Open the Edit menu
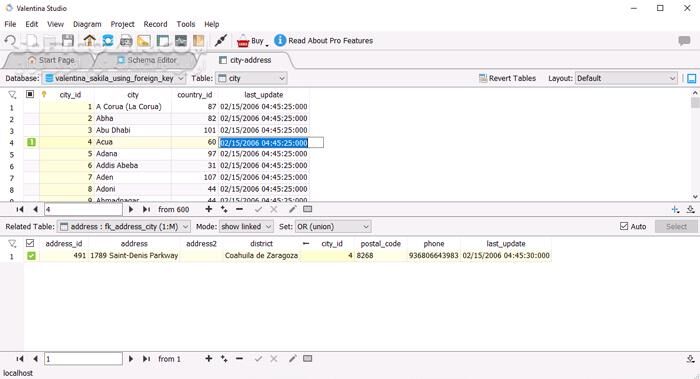 pos(32,24)
